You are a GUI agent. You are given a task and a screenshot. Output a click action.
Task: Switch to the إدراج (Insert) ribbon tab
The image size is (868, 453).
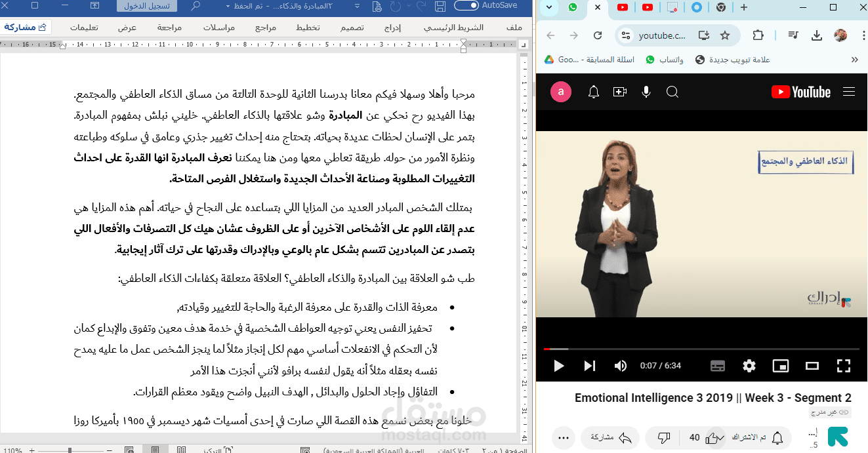(393, 28)
